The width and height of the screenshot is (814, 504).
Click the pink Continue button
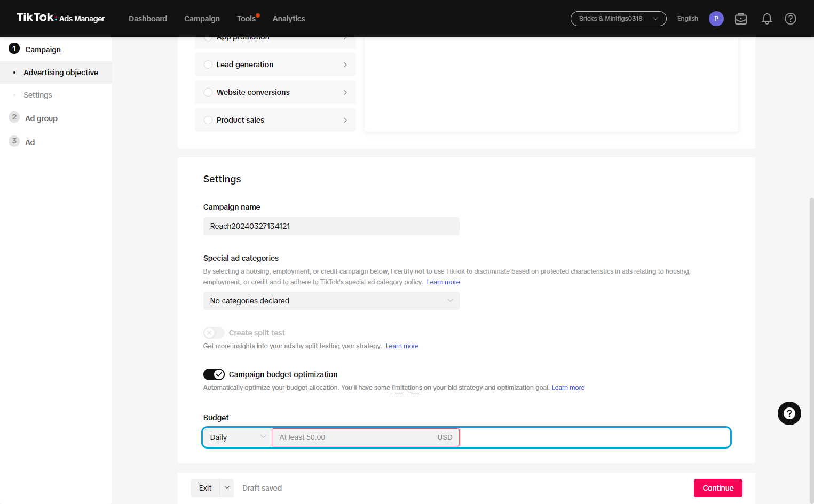coord(718,488)
